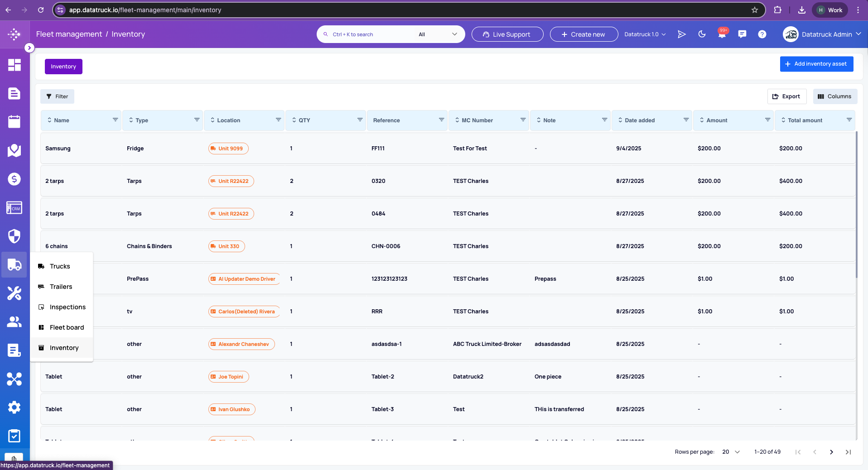Open the rows per page dropdown

731,452
